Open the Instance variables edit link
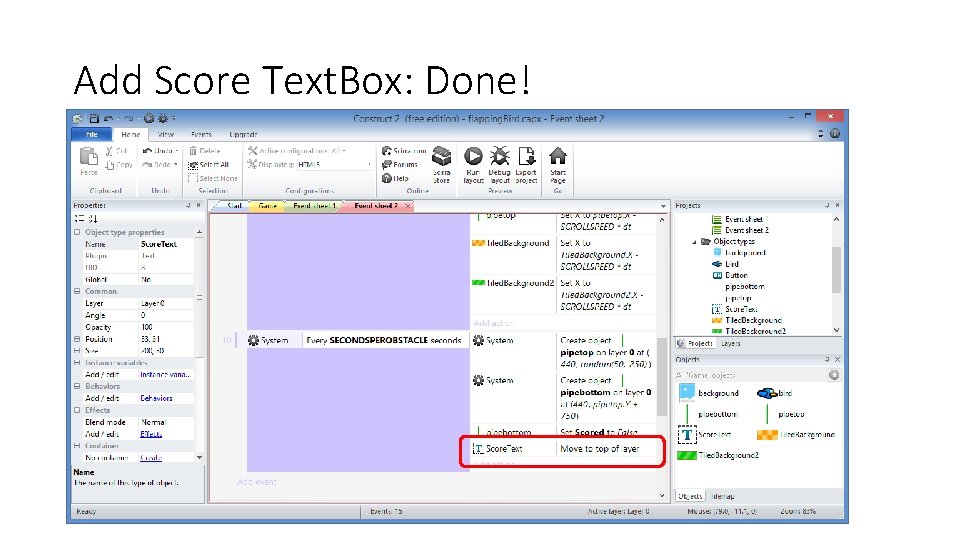 click(165, 374)
